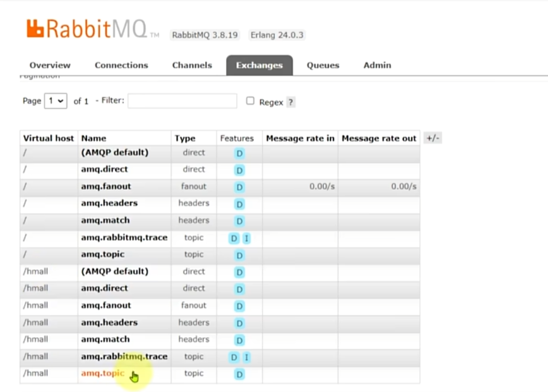548x392 pixels.
Task: Open amq.match exchange in /hmall vhost
Action: 105,339
